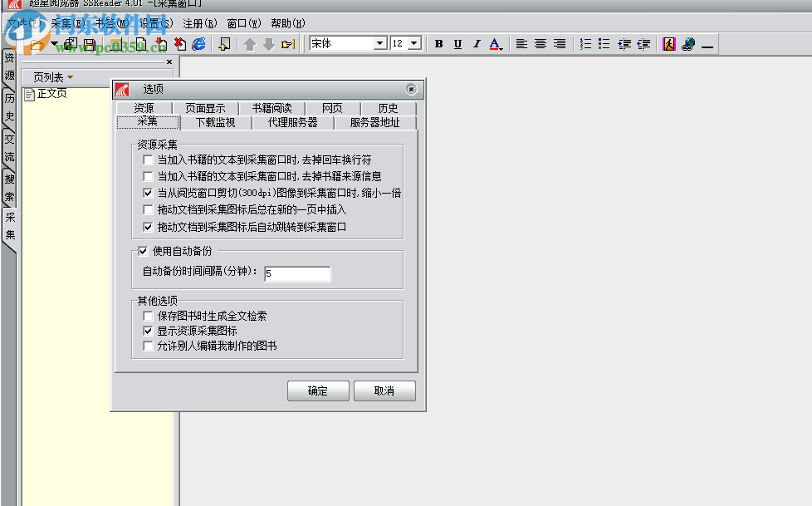Center align text
812x506 pixels.
point(541,44)
